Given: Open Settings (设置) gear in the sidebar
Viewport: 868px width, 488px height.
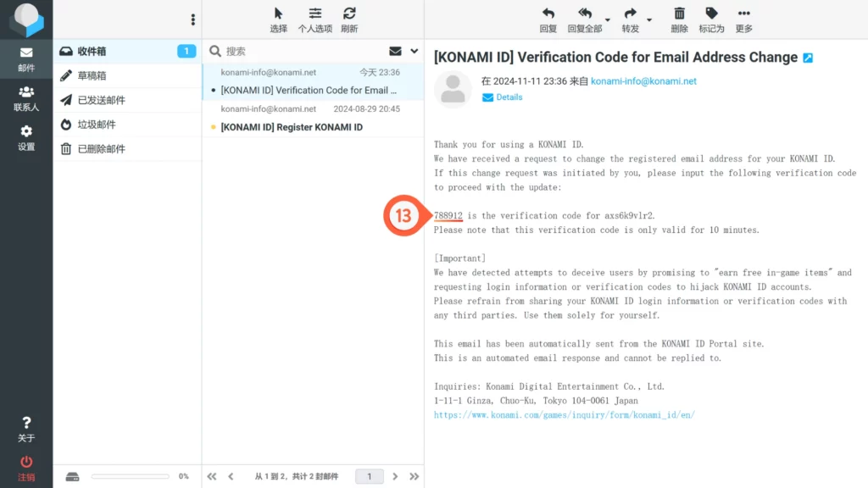Looking at the screenshot, I should pos(26,137).
